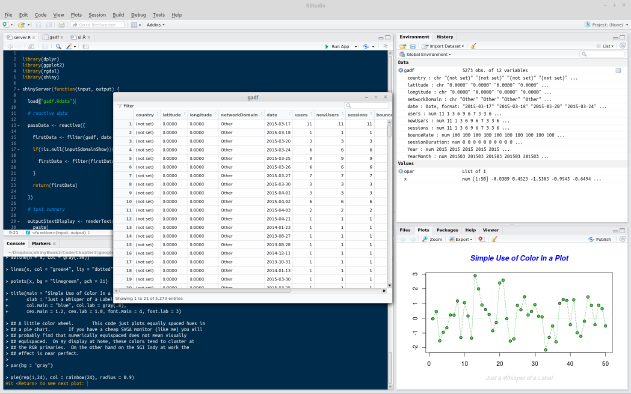
Task: Click the Run App green arrow
Action: pyautogui.click(x=327, y=46)
